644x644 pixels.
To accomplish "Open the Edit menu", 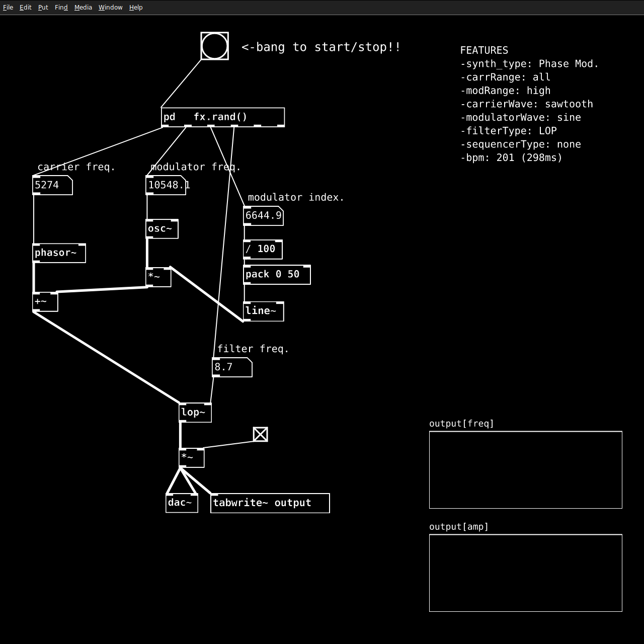I will tap(26, 8).
